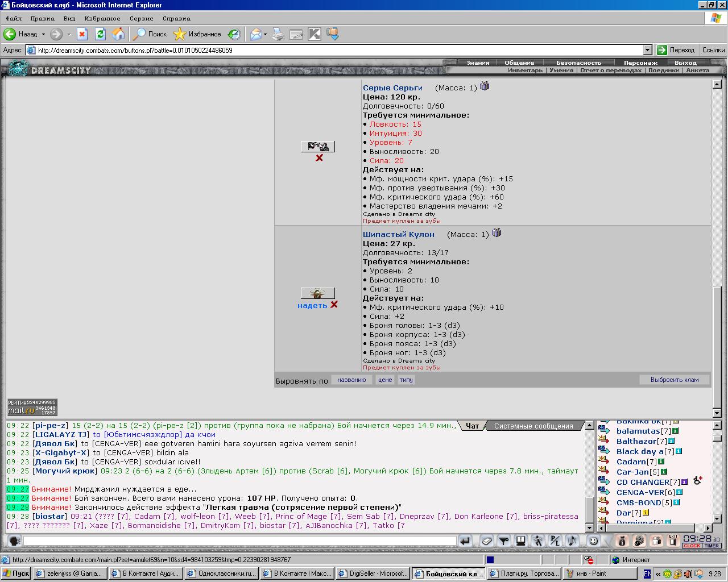
Task: Click the music note sound icon
Action: (x=572, y=541)
